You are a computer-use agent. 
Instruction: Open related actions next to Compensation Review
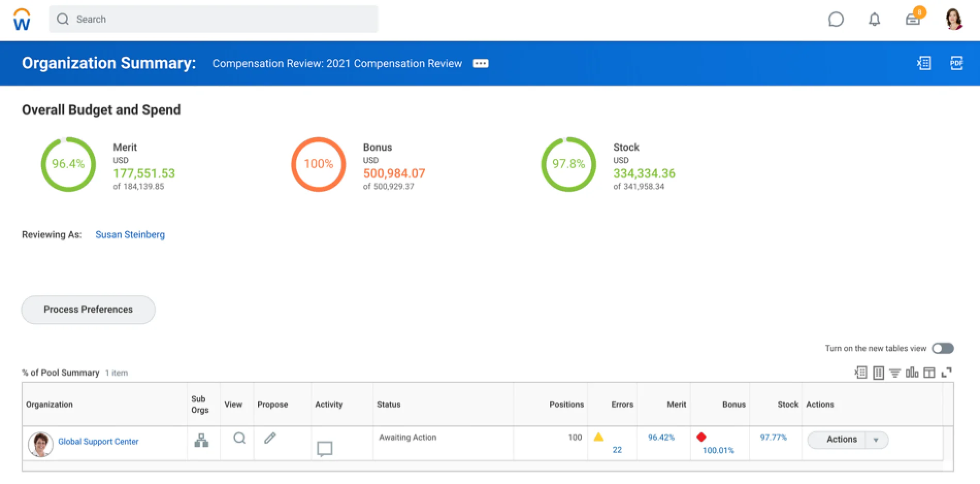481,63
